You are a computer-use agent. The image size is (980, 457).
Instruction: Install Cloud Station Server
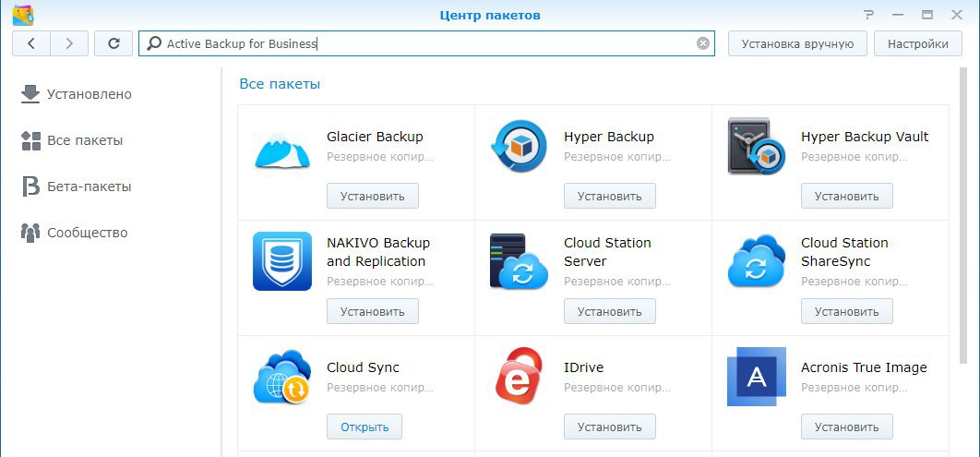(x=609, y=311)
